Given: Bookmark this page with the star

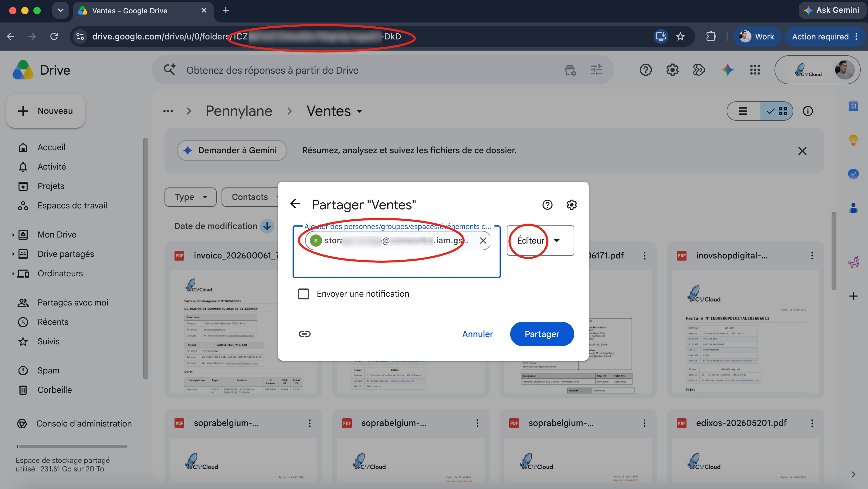Looking at the screenshot, I should [x=680, y=36].
